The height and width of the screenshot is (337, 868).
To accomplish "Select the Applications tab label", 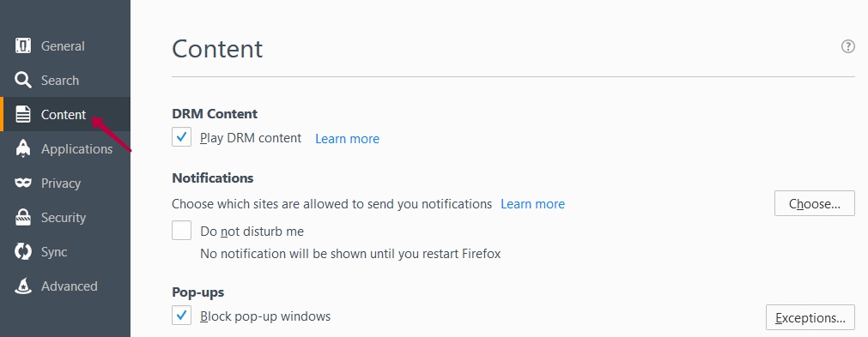I will 77,149.
